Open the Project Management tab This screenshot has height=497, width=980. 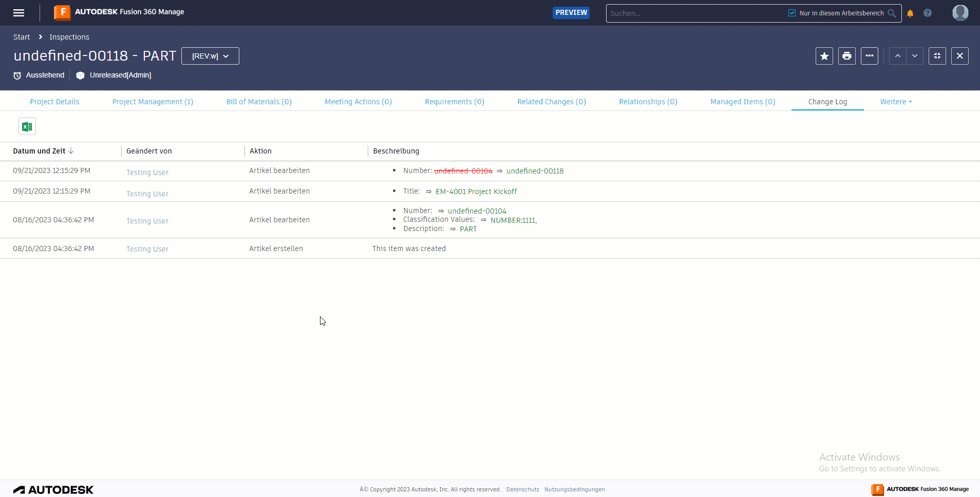click(x=153, y=101)
